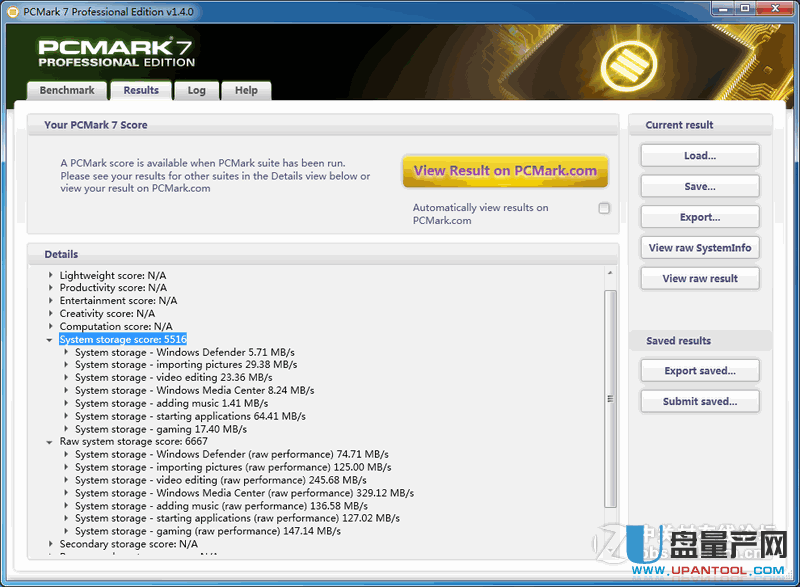The width and height of the screenshot is (800, 587).
Task: Open the Help tab
Action: tap(246, 90)
